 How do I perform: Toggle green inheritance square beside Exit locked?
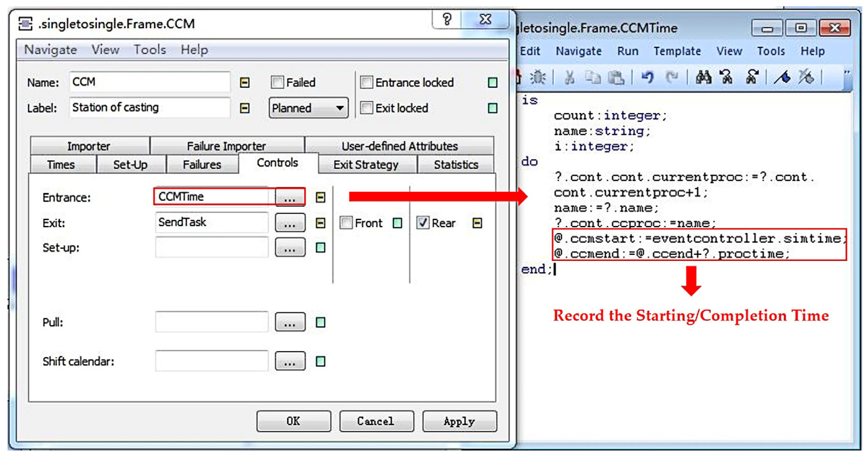pos(492,108)
